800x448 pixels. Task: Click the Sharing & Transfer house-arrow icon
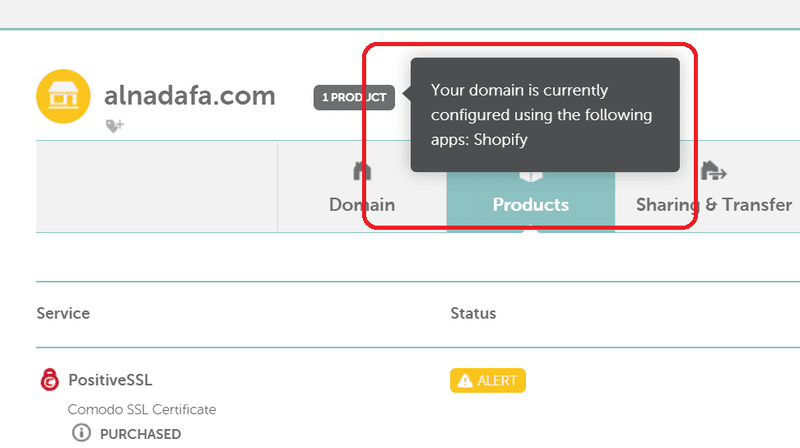713,172
